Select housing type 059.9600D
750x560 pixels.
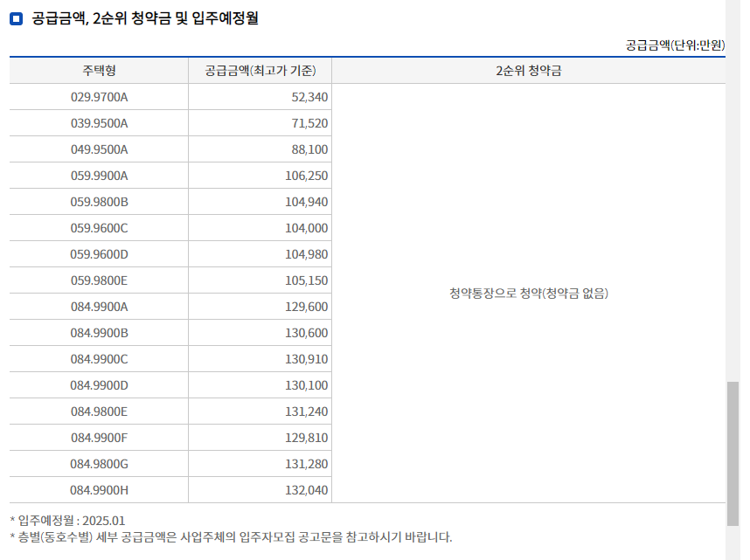point(99,254)
